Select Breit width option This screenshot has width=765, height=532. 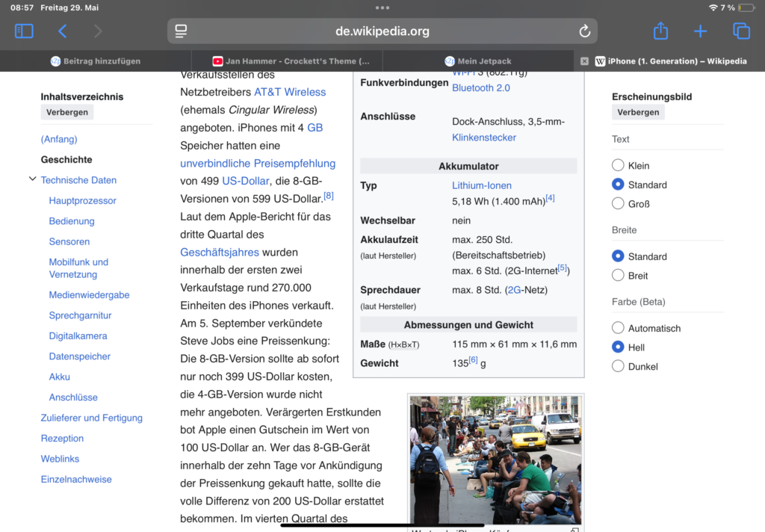(618, 275)
